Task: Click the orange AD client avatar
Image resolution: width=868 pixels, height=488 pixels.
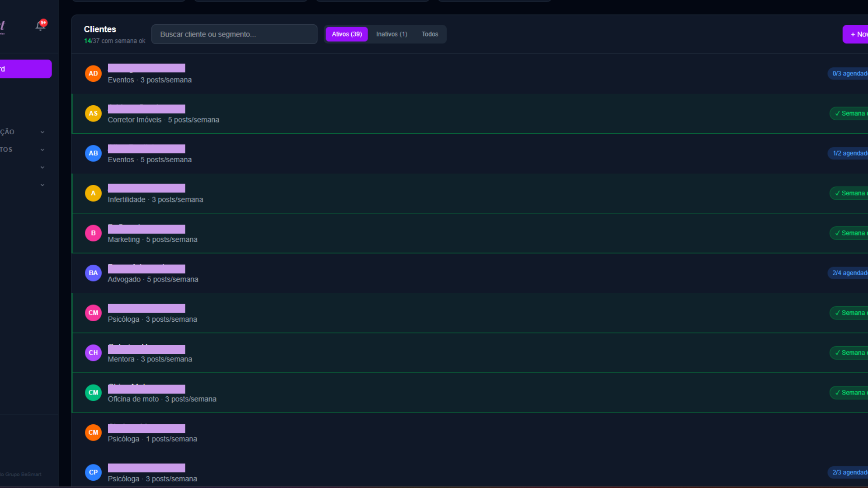Action: coord(93,74)
